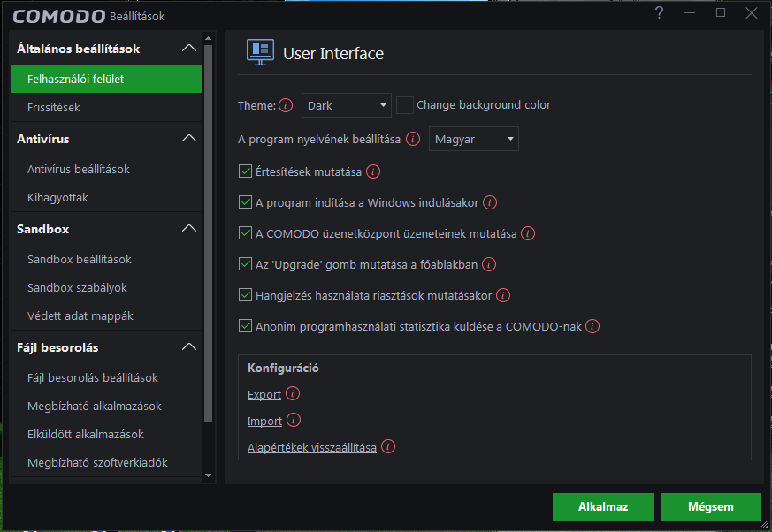
Task: Toggle Anonim programhasználati statisztika checkbox
Action: (245, 326)
